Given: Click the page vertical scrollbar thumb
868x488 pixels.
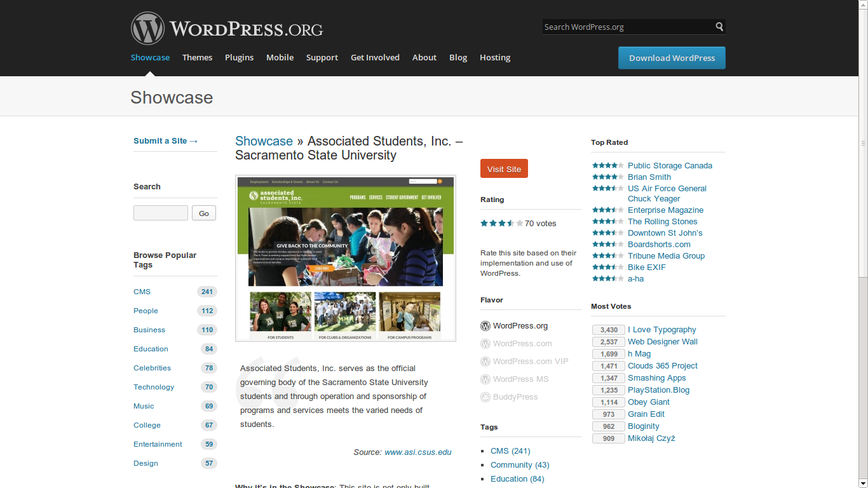Looking at the screenshot, I should click(x=863, y=143).
